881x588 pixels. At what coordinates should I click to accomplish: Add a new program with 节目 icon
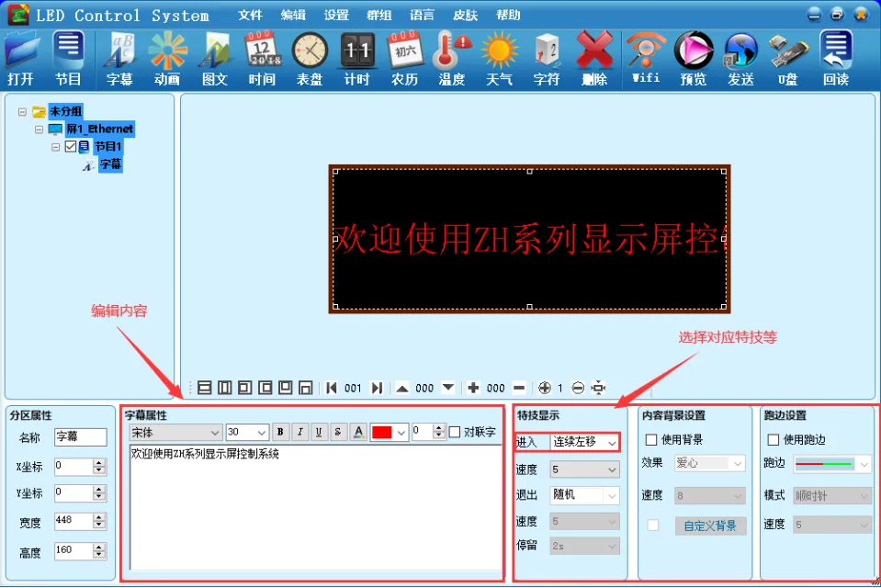click(x=68, y=59)
